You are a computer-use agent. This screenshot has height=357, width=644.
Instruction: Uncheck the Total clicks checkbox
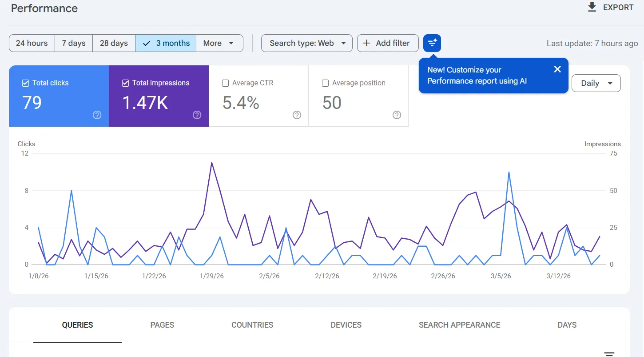click(x=26, y=83)
